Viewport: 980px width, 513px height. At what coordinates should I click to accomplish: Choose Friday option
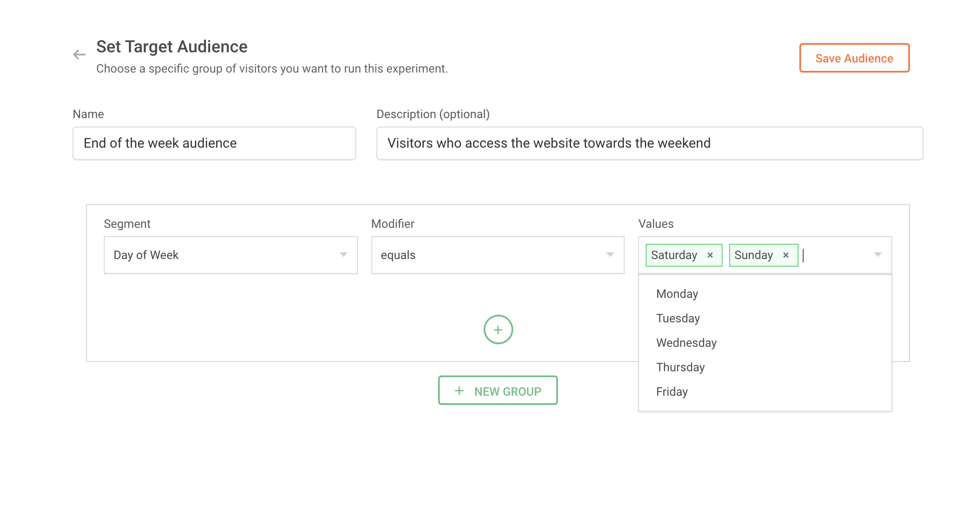click(x=672, y=392)
